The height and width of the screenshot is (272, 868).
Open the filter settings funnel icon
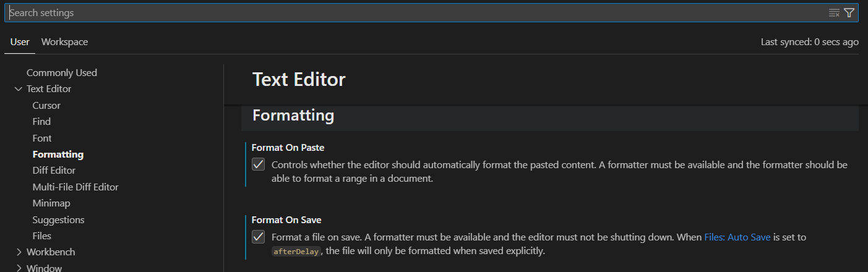point(849,13)
